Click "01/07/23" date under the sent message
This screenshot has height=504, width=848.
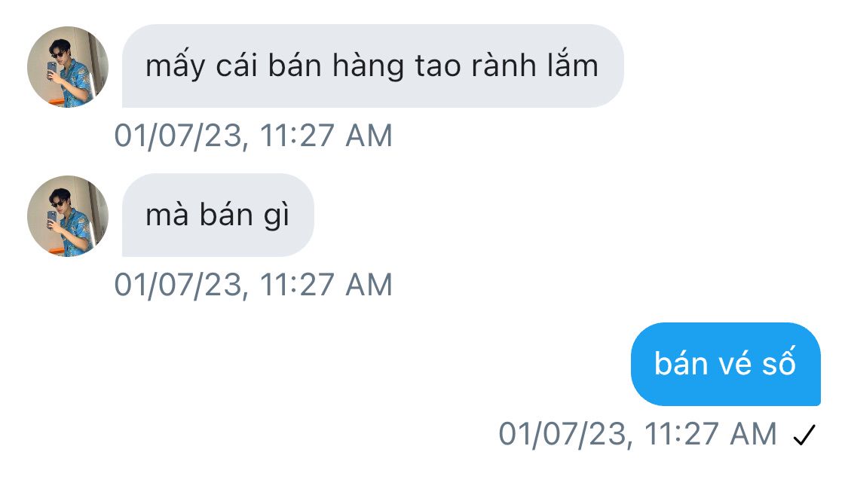tap(562, 434)
